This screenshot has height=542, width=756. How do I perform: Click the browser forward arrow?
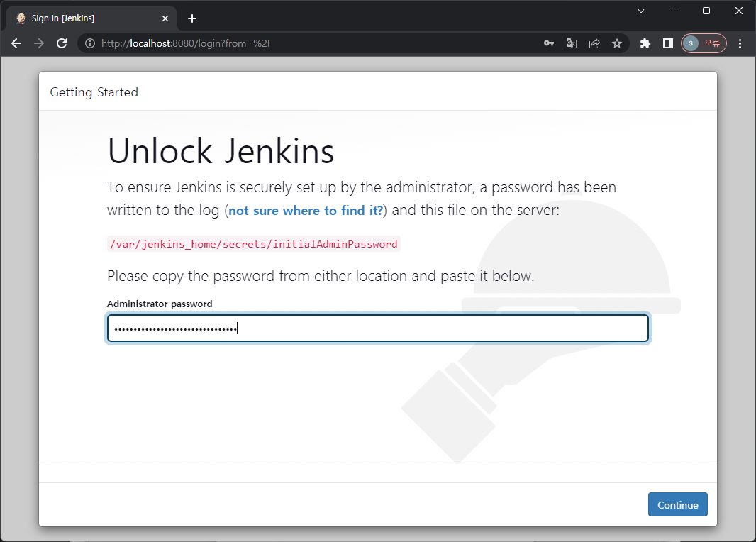[x=39, y=43]
